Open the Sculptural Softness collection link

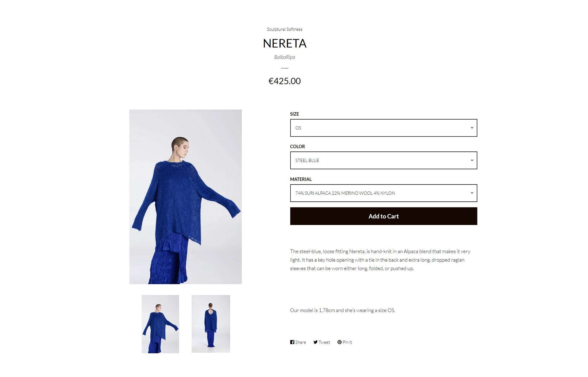pos(285,29)
